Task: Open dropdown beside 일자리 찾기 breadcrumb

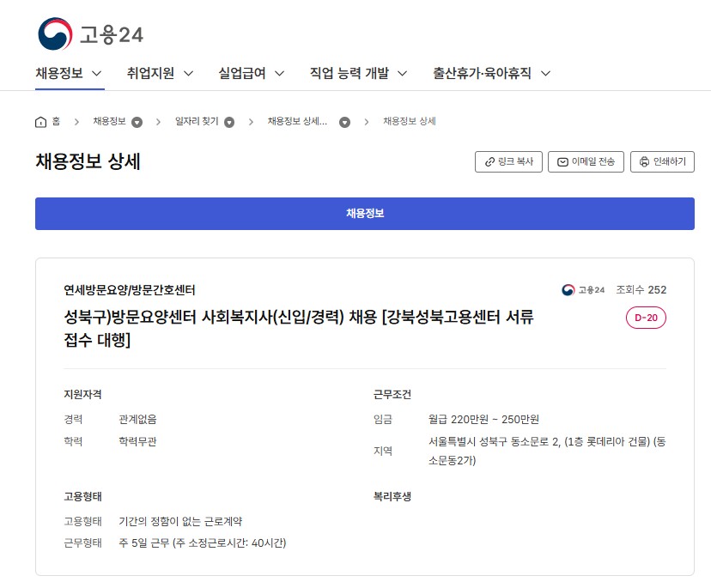Action: [229, 122]
